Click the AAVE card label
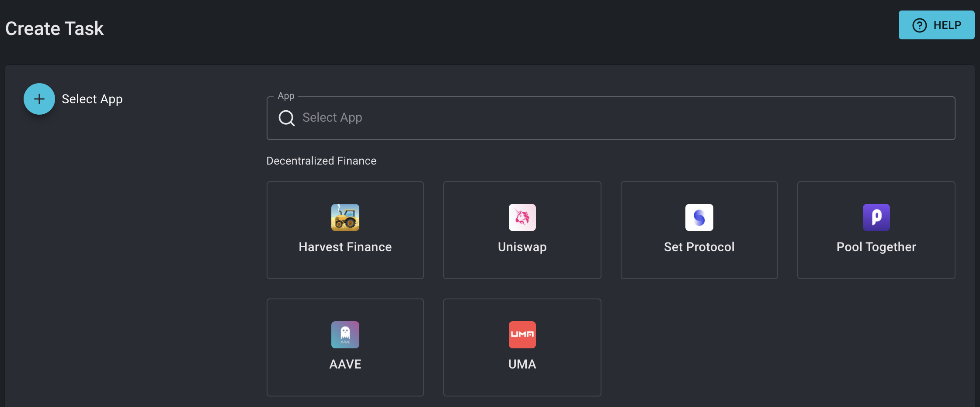The width and height of the screenshot is (980, 407). pyautogui.click(x=345, y=364)
